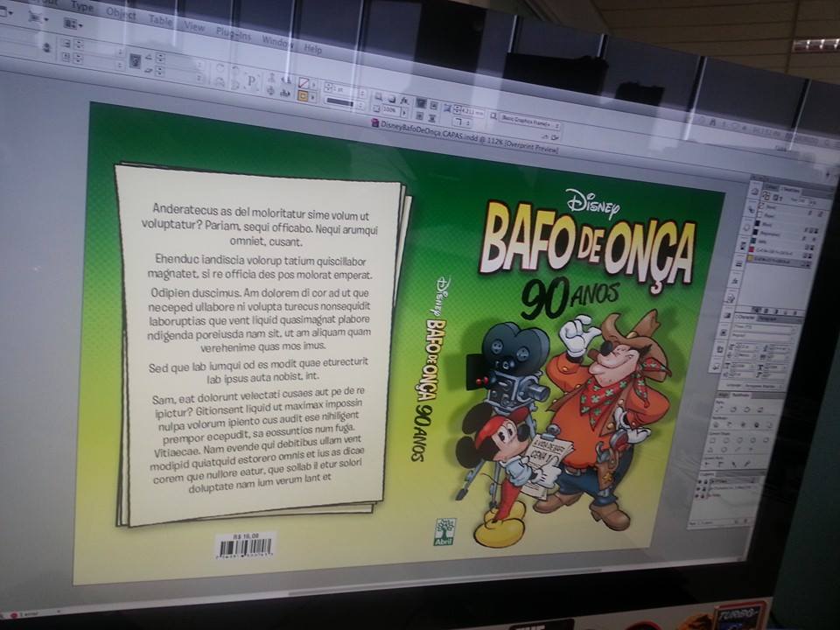840x630 pixels.
Task: Open the Scale Y Percentage dropdown
Action: 120,65
